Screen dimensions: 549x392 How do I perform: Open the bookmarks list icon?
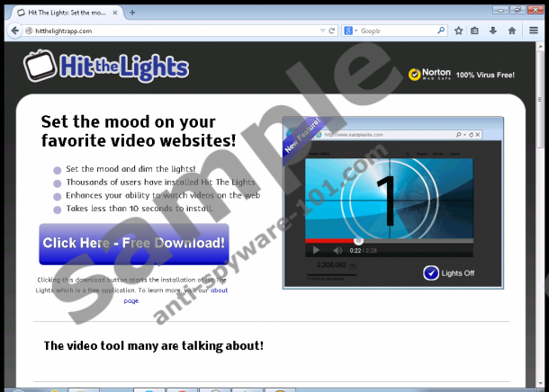474,31
